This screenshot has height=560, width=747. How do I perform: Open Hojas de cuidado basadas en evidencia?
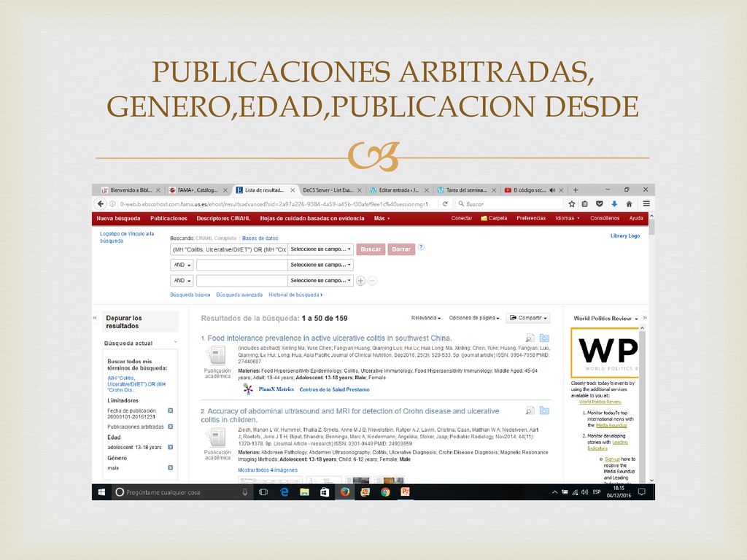tap(312, 218)
